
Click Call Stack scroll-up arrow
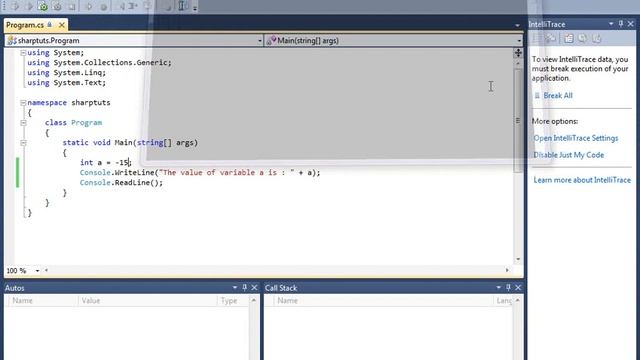coord(518,300)
